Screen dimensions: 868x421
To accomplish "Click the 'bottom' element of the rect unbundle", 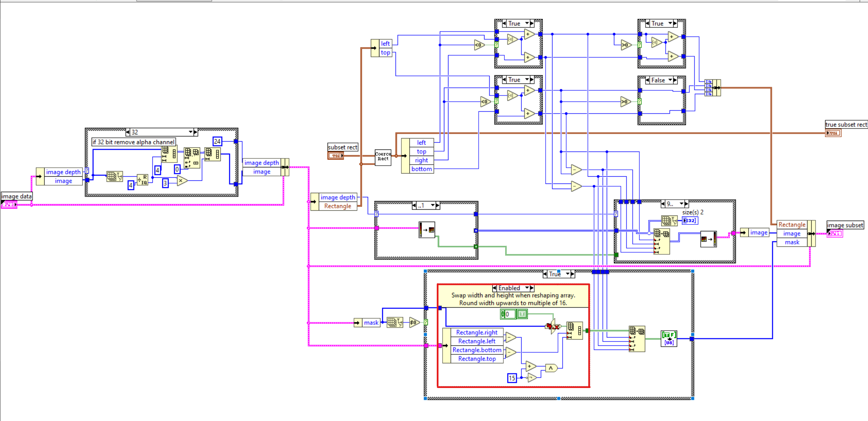I will [422, 169].
